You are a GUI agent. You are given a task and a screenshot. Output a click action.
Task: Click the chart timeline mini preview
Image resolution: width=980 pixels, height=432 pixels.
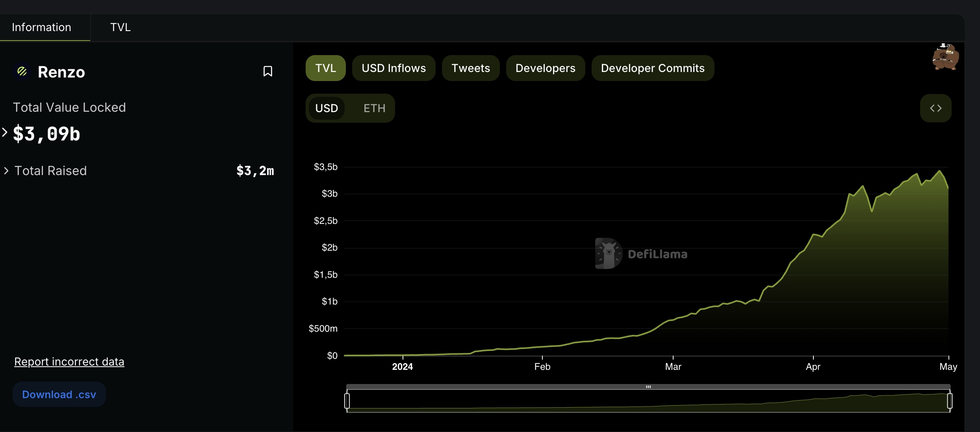click(x=648, y=401)
